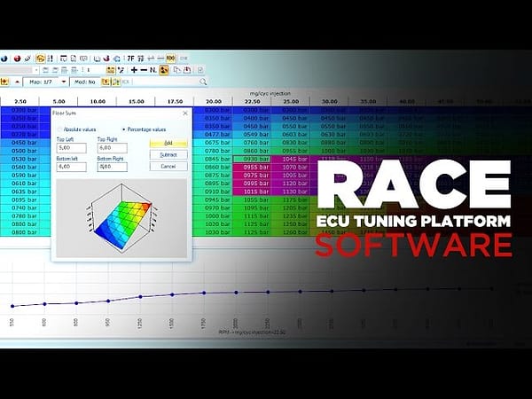532x399 pixels.
Task: Click the red swirl icon in the top toolbar
Action: 106,59
